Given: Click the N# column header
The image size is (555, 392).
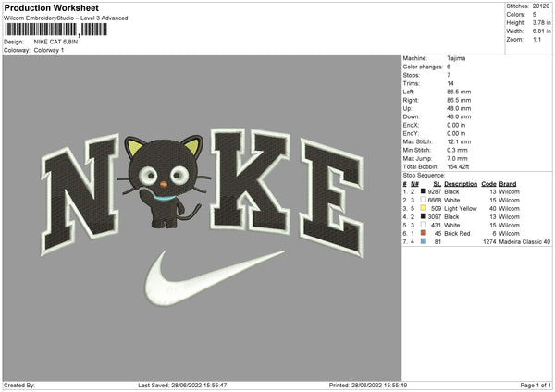Looking at the screenshot, I should click(x=414, y=184).
